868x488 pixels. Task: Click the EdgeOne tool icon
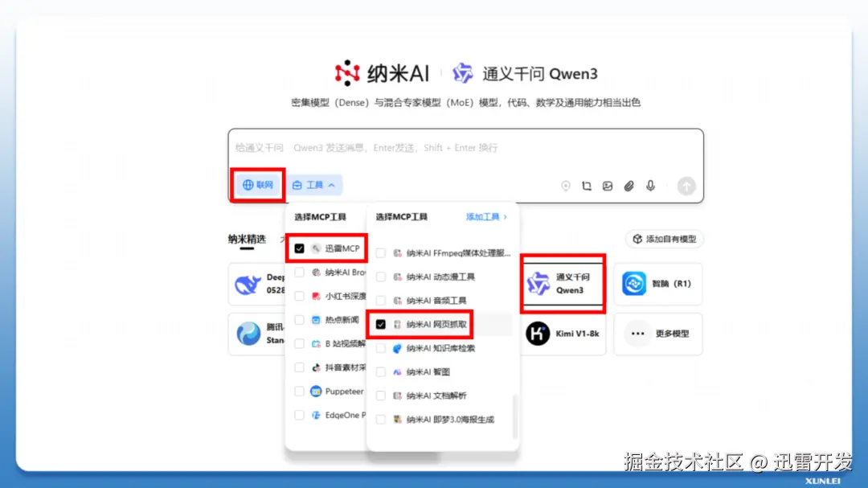point(316,416)
